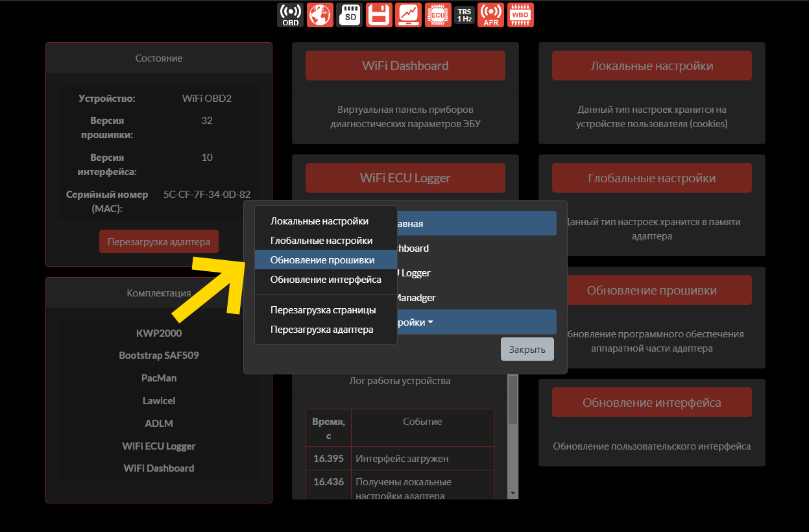The height and width of the screenshot is (532, 809).
Task: Click the floppy disk save icon
Action: (x=379, y=14)
